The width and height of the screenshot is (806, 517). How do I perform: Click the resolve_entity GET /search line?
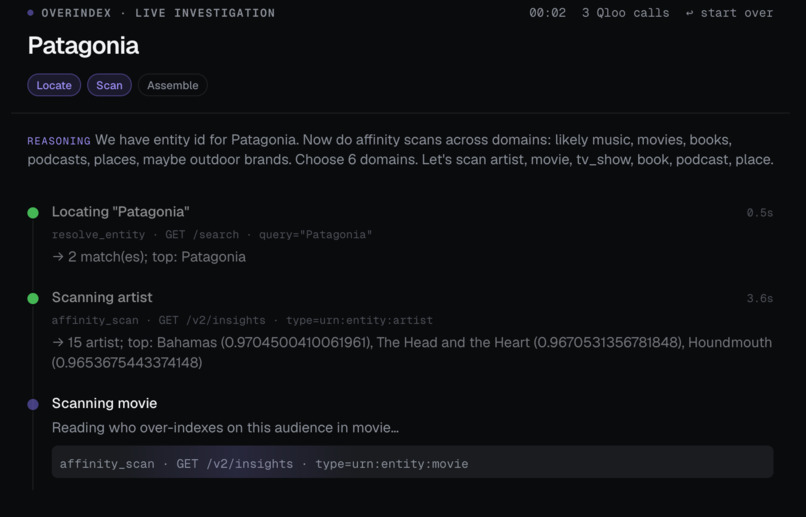(x=212, y=235)
